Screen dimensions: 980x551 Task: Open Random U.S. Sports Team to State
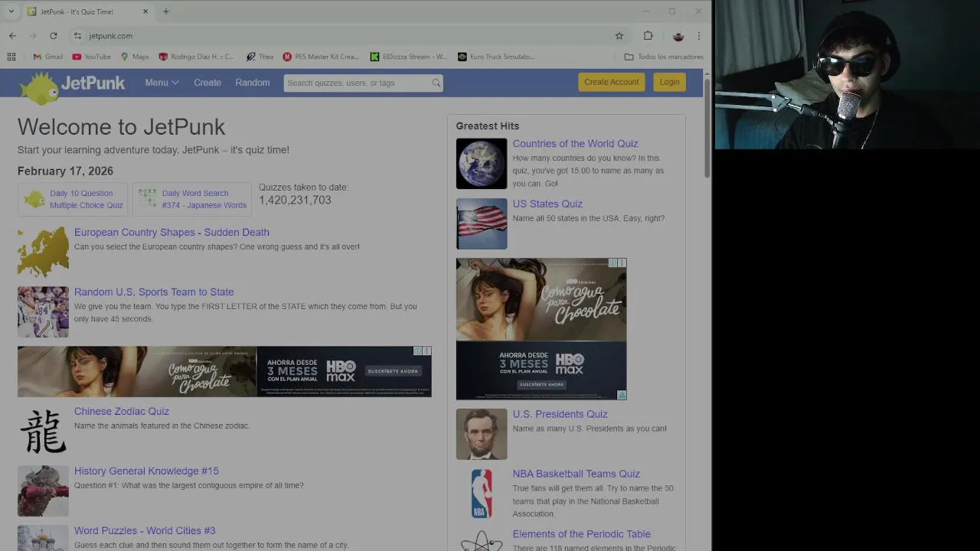(x=154, y=292)
